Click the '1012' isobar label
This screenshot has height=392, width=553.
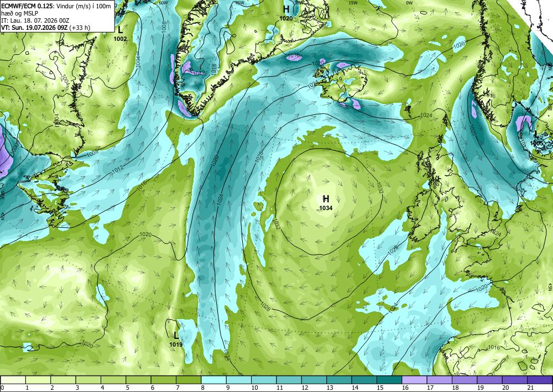click(118, 170)
